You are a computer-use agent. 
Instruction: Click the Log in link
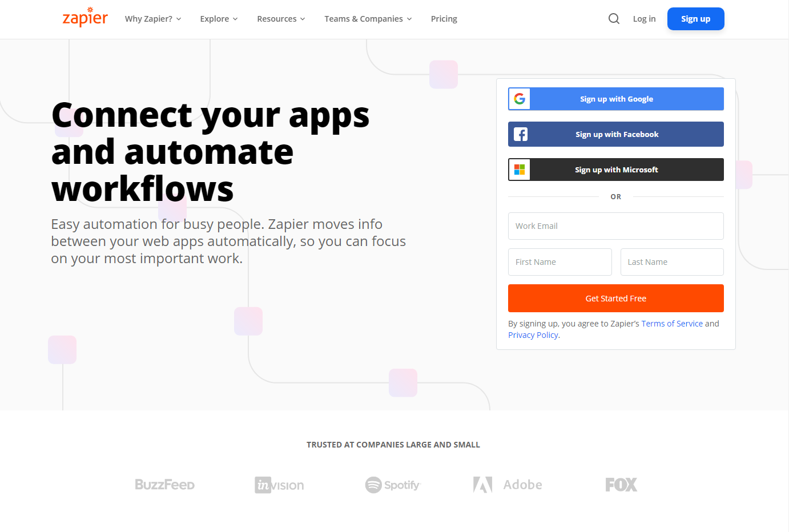644,19
